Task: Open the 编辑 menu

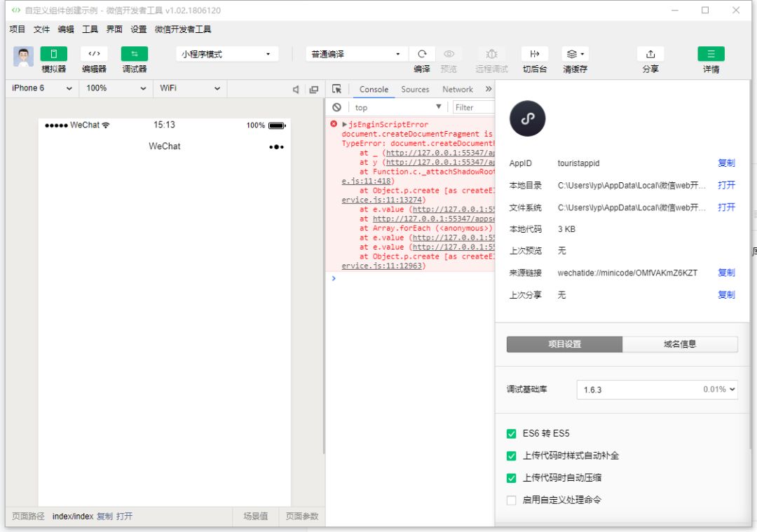Action: [x=66, y=29]
